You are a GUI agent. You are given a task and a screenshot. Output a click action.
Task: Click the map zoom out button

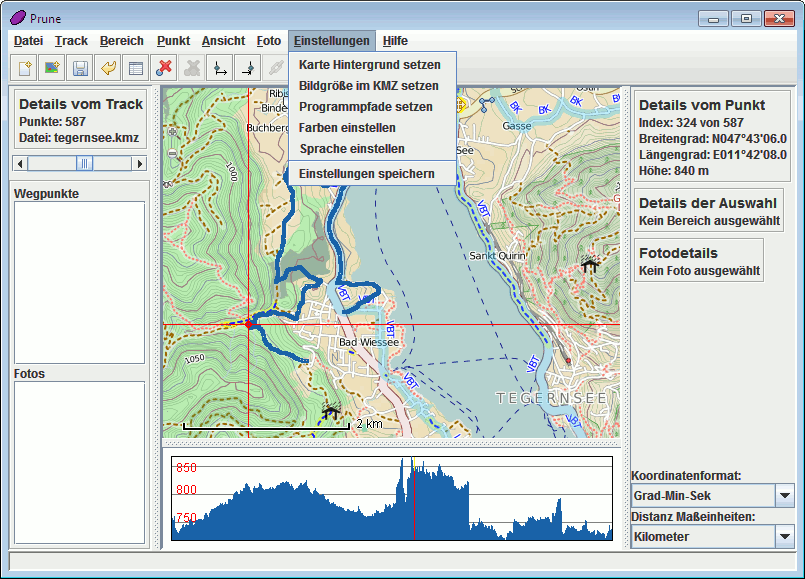click(x=173, y=153)
